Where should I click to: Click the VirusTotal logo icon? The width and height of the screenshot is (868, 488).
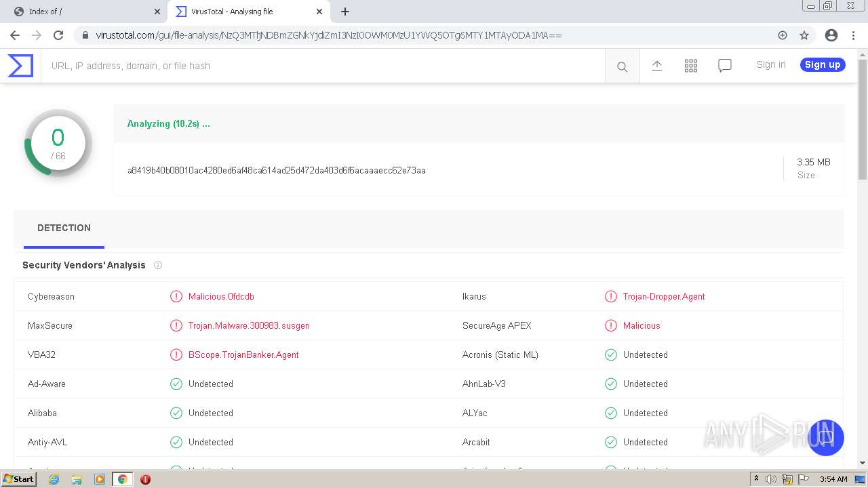(20, 66)
